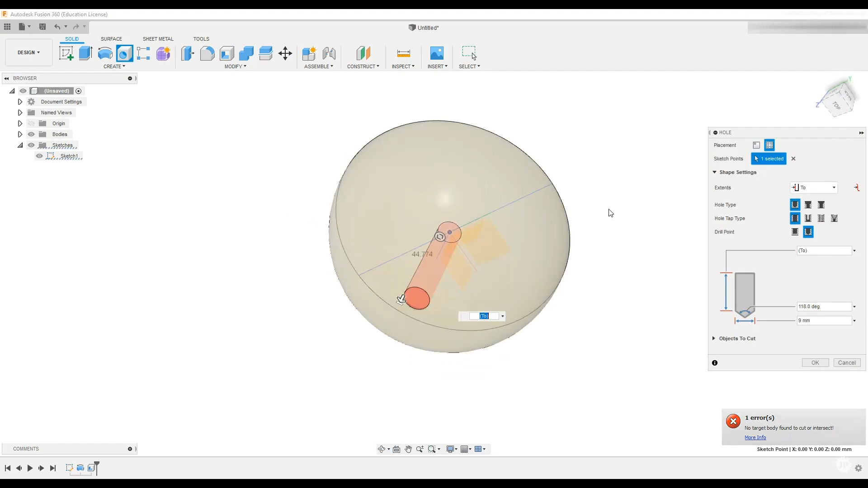868x488 pixels.
Task: Switch to the SURFACE tab
Action: point(111,39)
